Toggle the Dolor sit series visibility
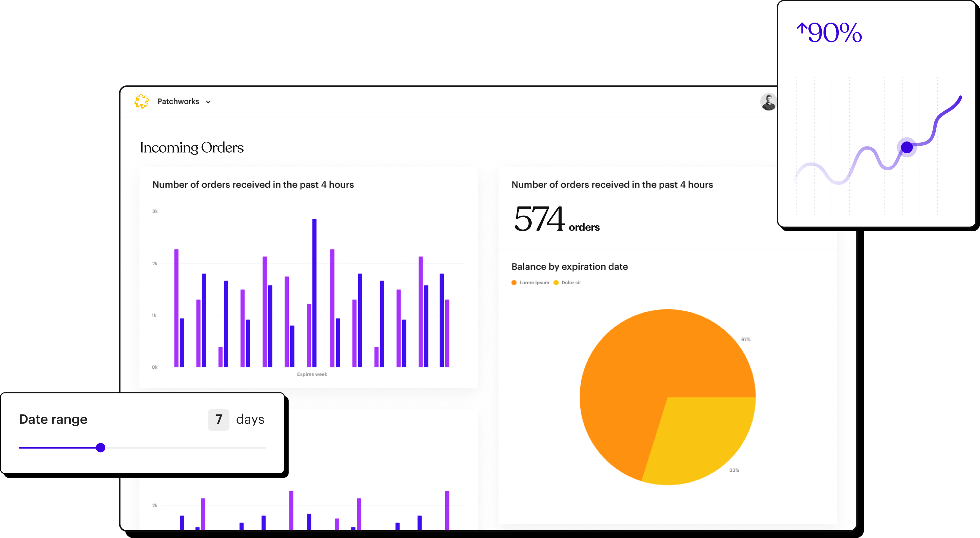Screen dimensions: 980x538 [571, 282]
